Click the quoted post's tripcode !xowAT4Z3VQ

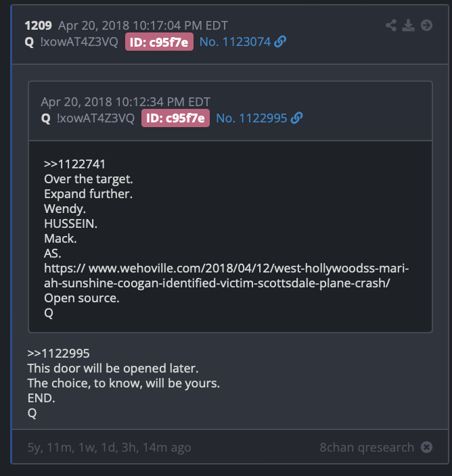coord(95,118)
